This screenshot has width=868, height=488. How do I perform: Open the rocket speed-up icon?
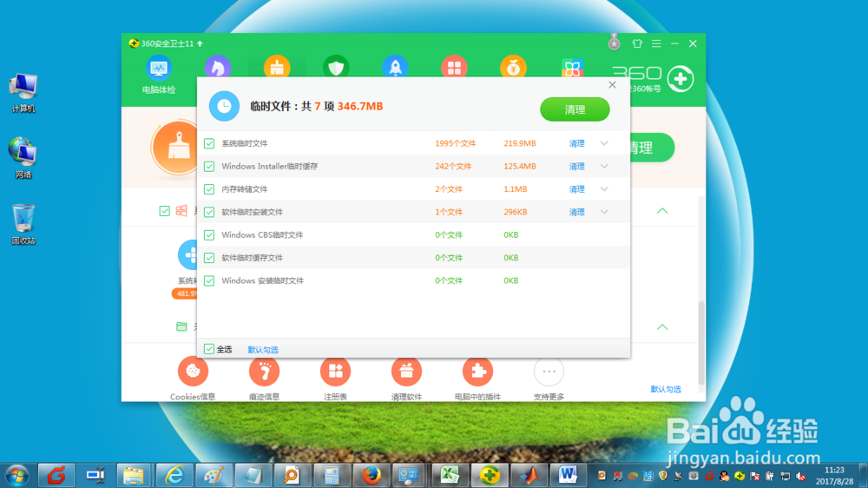pos(395,67)
